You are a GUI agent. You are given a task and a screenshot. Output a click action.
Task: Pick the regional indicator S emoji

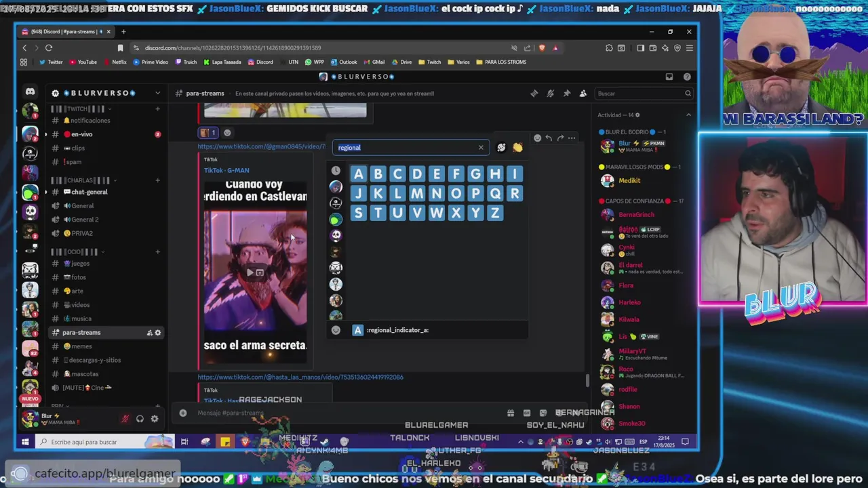tap(358, 213)
